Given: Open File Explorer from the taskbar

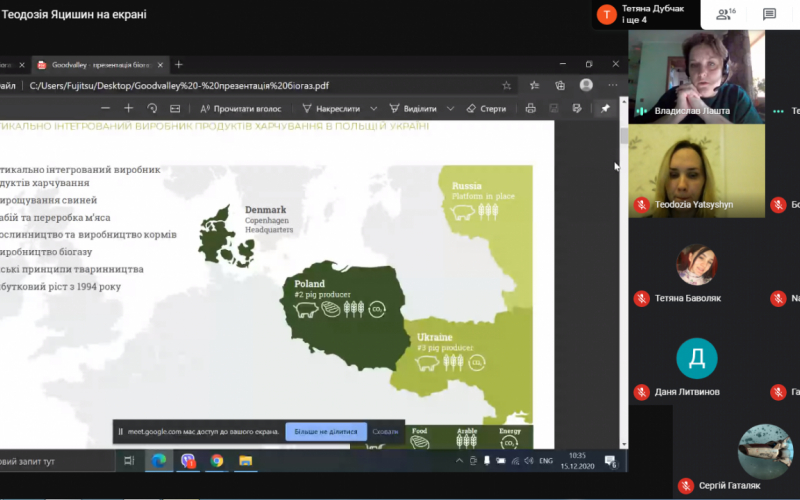Looking at the screenshot, I should 245,461.
